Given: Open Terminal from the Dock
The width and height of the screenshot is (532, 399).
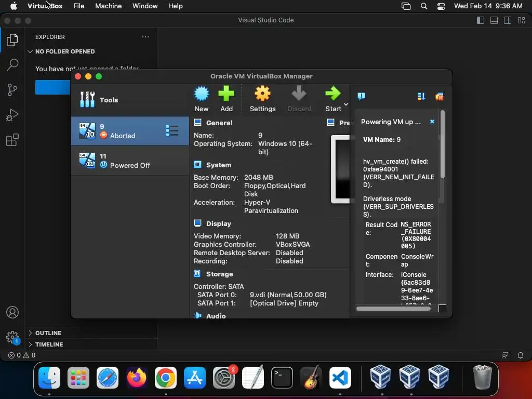Looking at the screenshot, I should 282,378.
